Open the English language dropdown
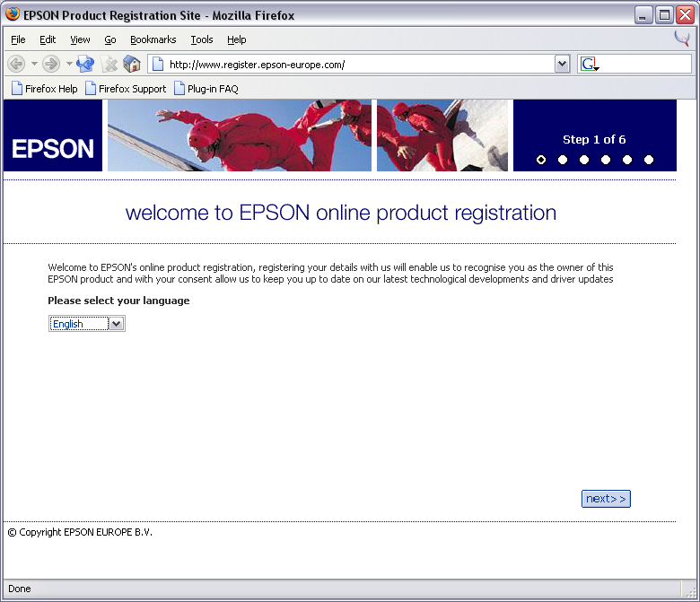Screen dimensions: 700x602 (x=87, y=324)
